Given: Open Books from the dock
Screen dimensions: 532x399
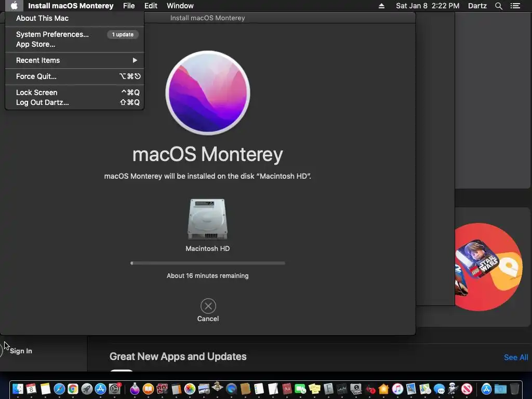Looking at the screenshot, I should pyautogui.click(x=148, y=389).
